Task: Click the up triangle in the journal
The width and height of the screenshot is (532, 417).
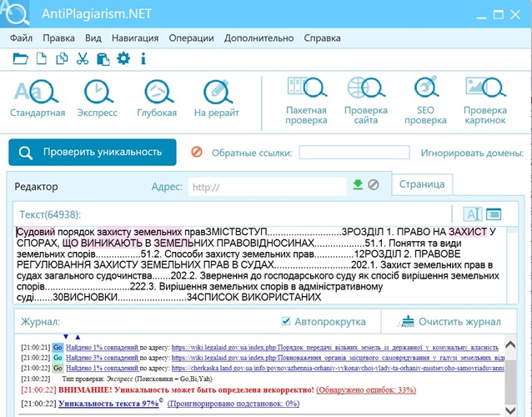Action: pyautogui.click(x=78, y=337)
